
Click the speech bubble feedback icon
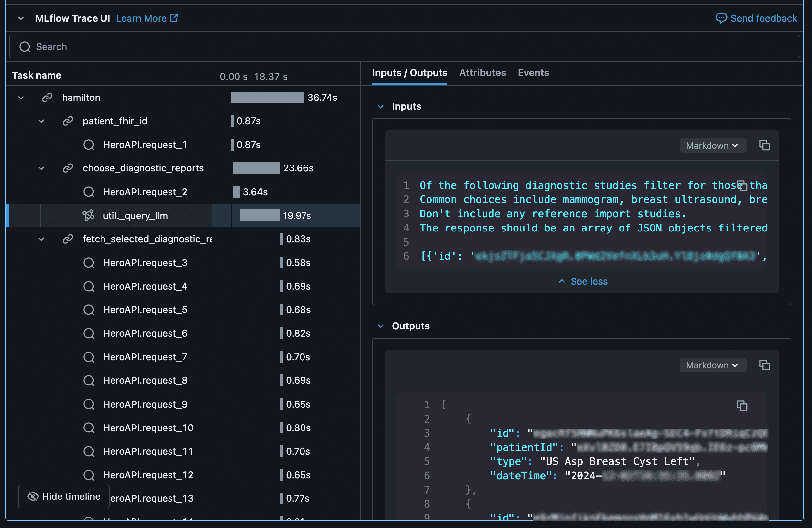[721, 18]
